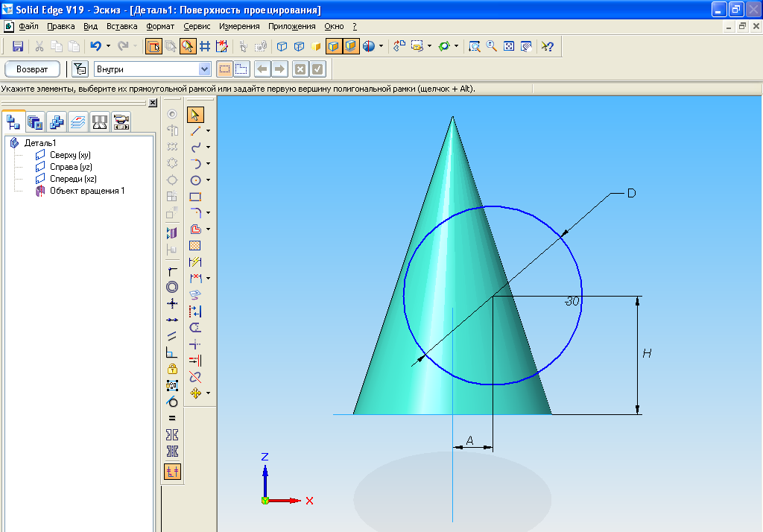Click the Lock constraint padlock icon

(x=172, y=369)
